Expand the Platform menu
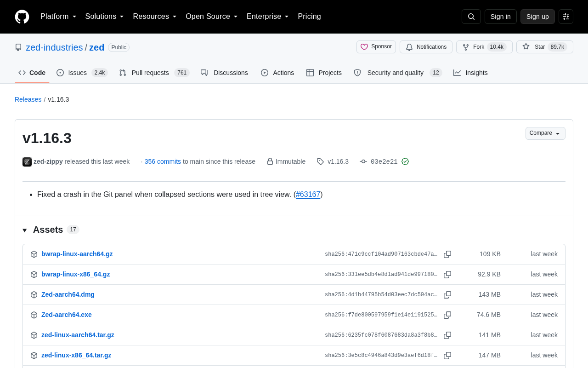The width and height of the screenshot is (588, 368). [58, 17]
